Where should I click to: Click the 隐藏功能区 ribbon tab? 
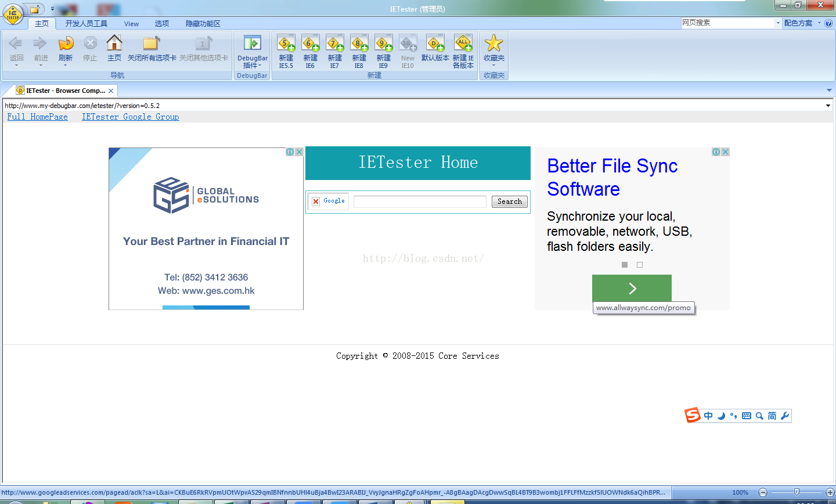point(203,24)
